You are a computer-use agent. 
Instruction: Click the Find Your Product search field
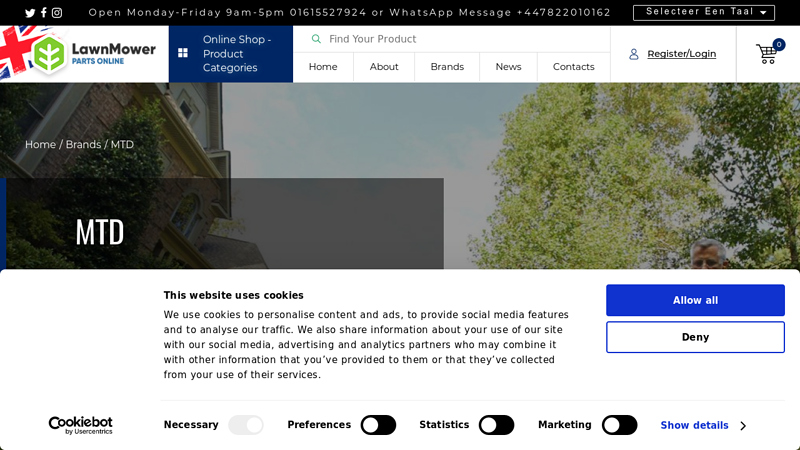460,39
